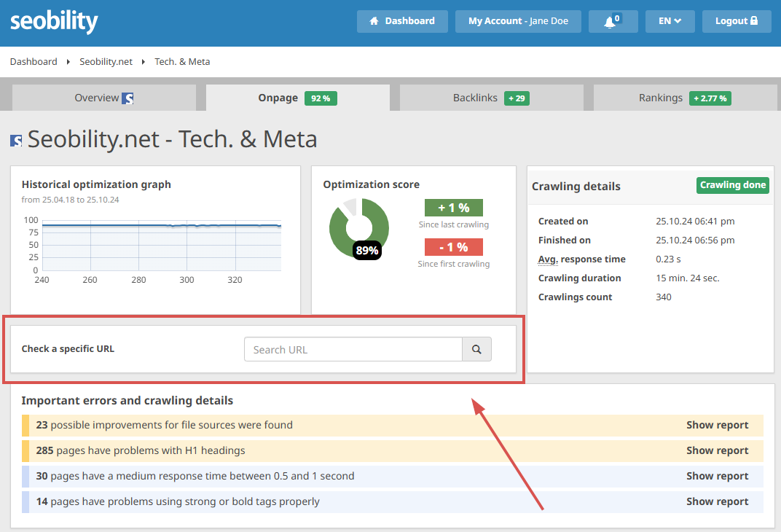
Task: Click the Crawling duration value 15 min. 24 sec.
Action: coord(688,278)
